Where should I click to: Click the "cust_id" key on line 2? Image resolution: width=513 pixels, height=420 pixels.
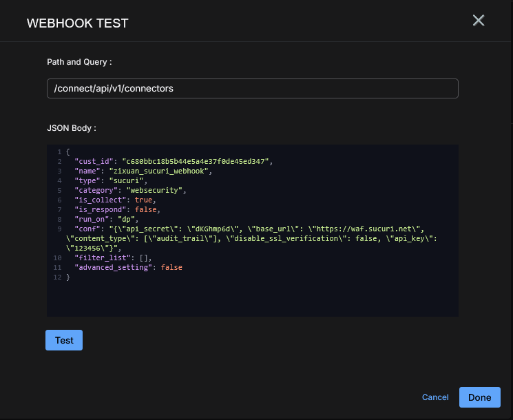94,161
